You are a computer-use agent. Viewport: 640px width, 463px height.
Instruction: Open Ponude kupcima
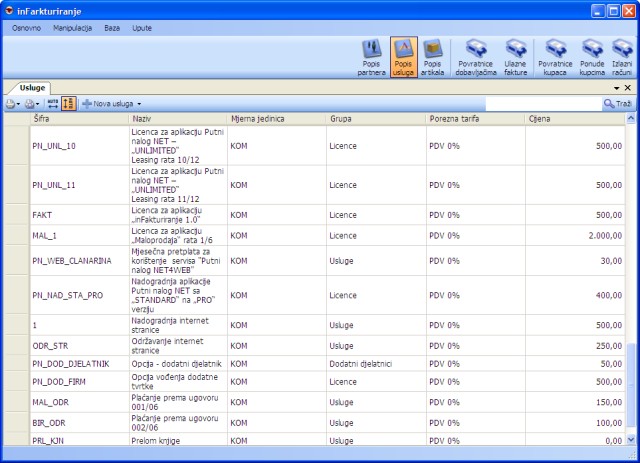click(592, 57)
